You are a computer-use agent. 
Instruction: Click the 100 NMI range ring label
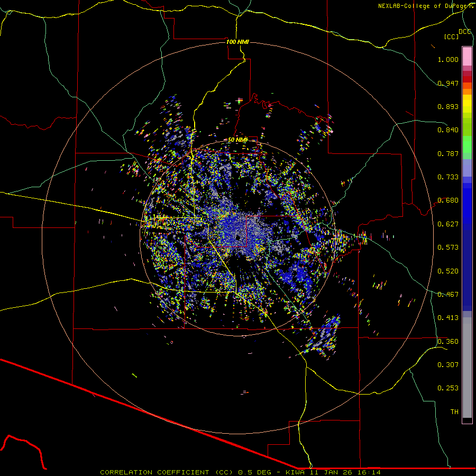point(237,42)
